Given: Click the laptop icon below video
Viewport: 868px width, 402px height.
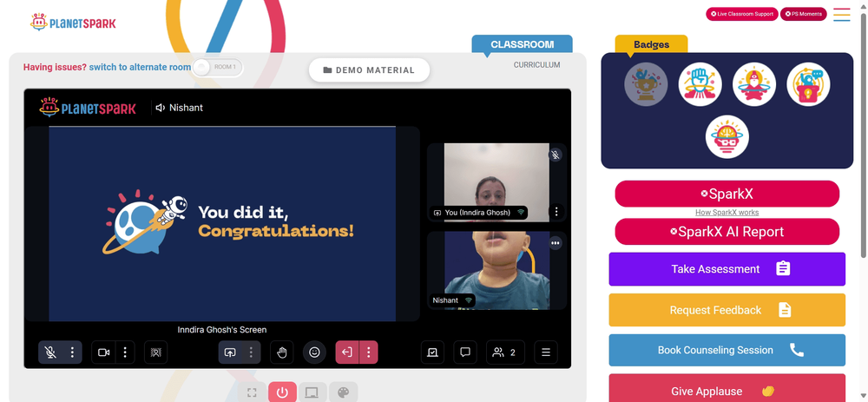Looking at the screenshot, I should 312,392.
